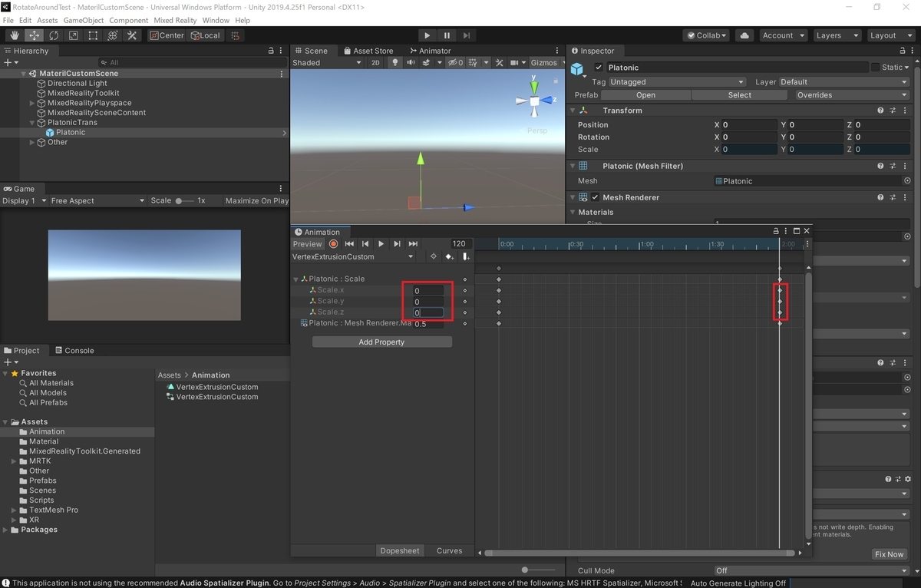
Task: Toggle Platonic object active checkbox
Action: pos(599,68)
